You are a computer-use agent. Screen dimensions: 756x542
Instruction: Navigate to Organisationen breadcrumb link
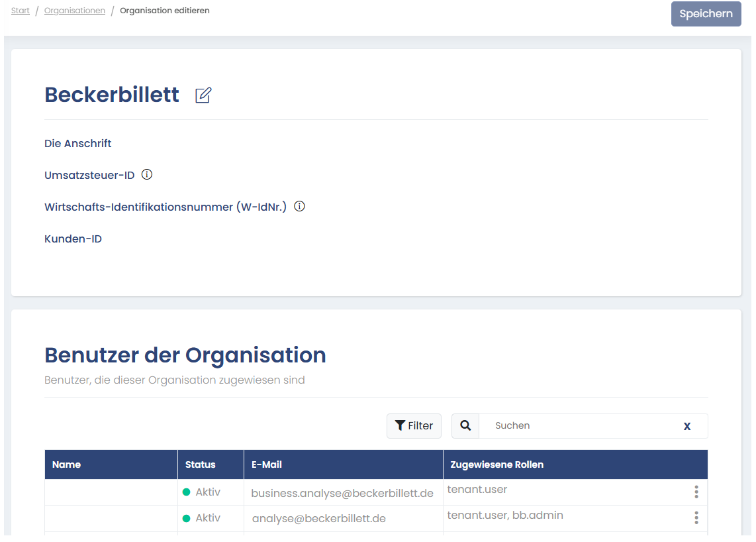tap(75, 11)
